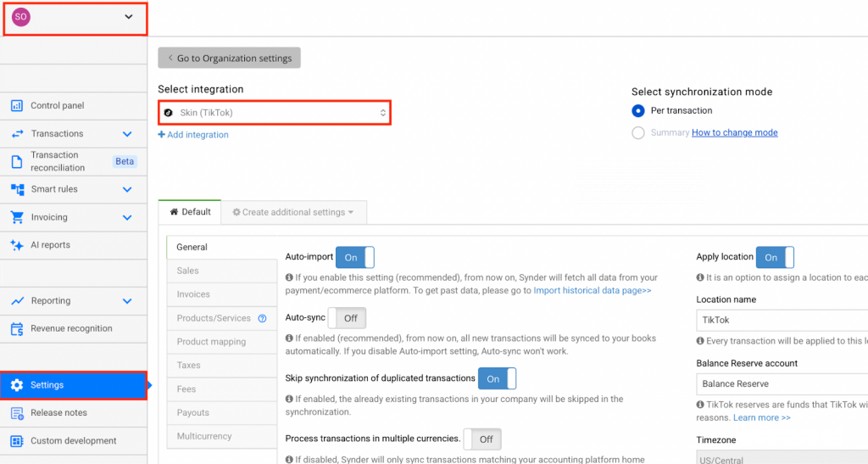Viewport: 868px width, 464px height.
Task: Toggle Process transactions in multiple currencies
Action: coord(482,439)
